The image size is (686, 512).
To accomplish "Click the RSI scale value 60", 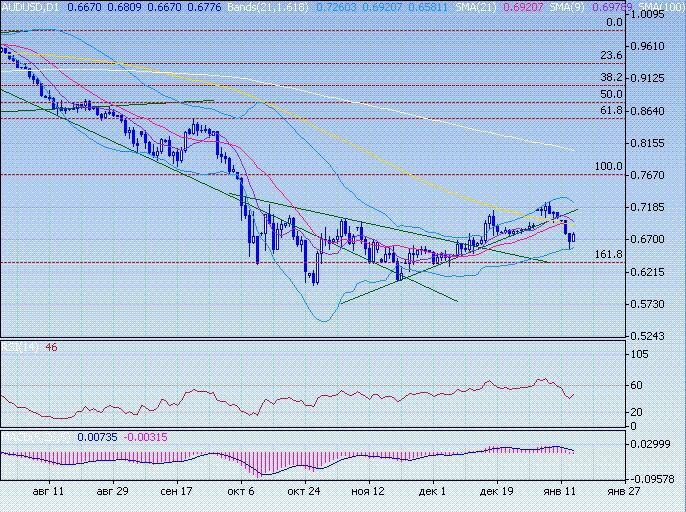I will coord(636,385).
